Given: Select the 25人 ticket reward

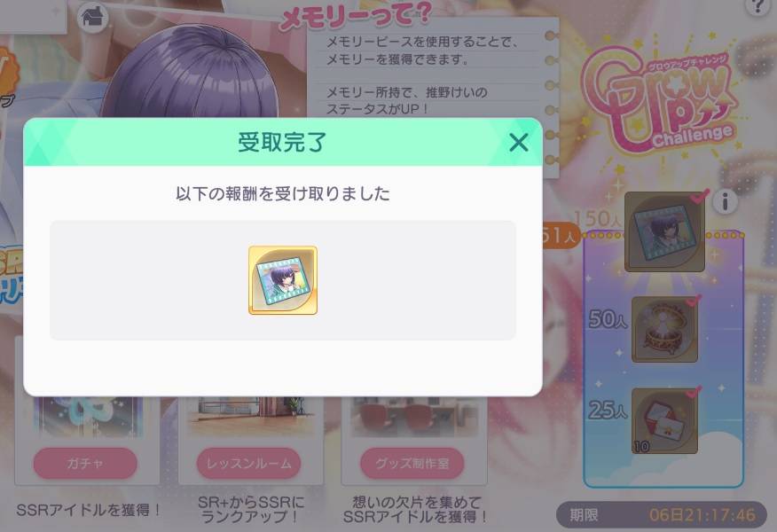Looking at the screenshot, I should tap(664, 420).
